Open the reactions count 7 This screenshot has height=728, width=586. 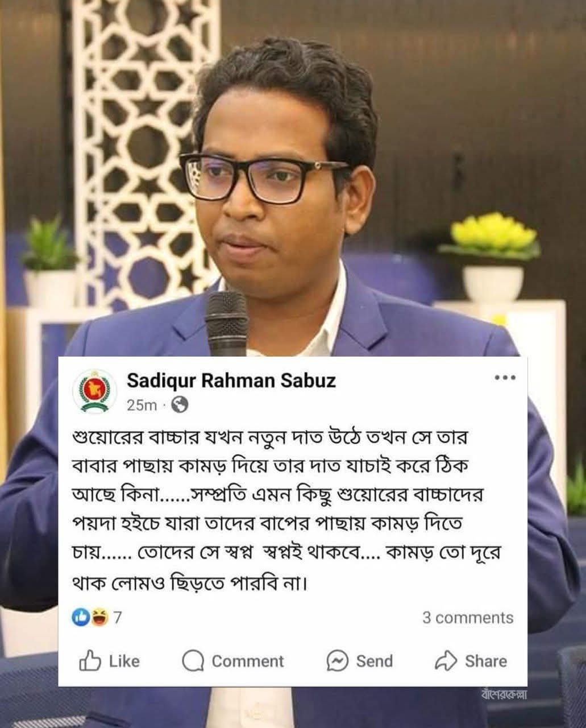click(x=118, y=618)
